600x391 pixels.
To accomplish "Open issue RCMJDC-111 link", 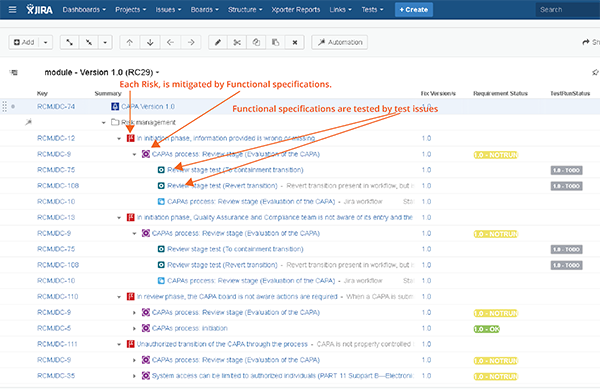I will pos(57,344).
